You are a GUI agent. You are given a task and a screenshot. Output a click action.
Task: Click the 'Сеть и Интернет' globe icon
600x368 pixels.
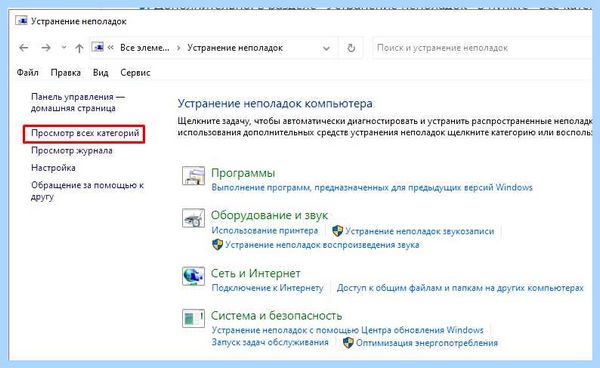193,276
